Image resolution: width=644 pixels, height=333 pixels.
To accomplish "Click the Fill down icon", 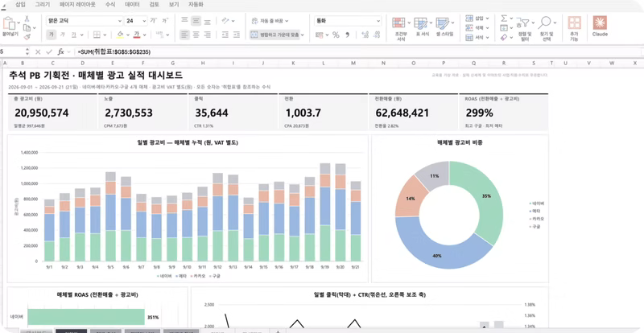I will [504, 28].
